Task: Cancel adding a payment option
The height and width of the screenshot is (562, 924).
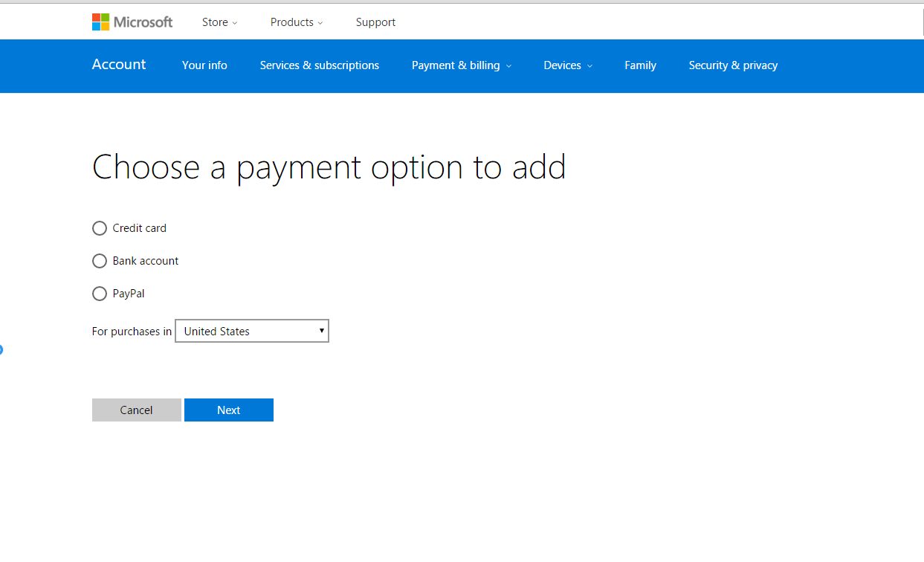Action: tap(137, 410)
